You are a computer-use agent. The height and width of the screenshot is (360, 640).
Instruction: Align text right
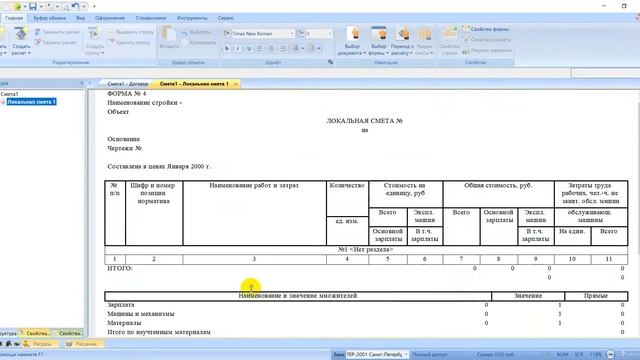[x=283, y=49]
